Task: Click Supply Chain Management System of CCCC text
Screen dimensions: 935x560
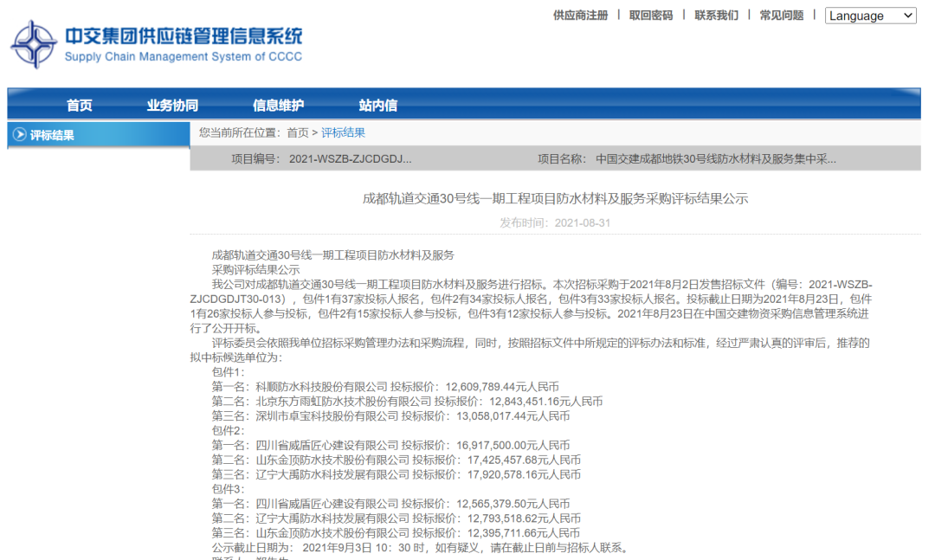Action: [183, 56]
